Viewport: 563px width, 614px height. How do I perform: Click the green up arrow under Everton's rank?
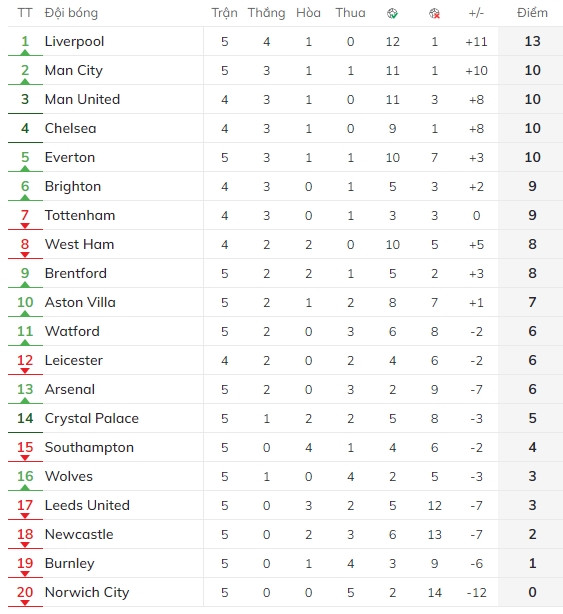[25, 168]
